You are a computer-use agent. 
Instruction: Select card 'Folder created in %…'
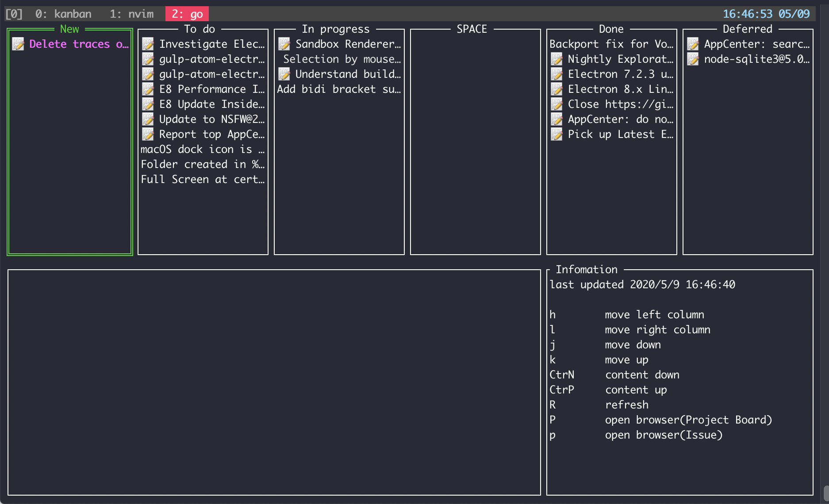(203, 164)
